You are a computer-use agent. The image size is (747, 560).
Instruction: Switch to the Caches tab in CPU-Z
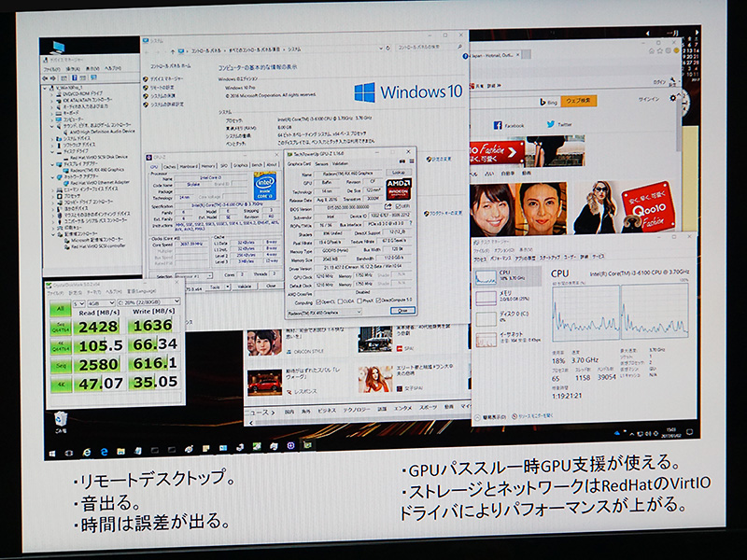[x=170, y=167]
